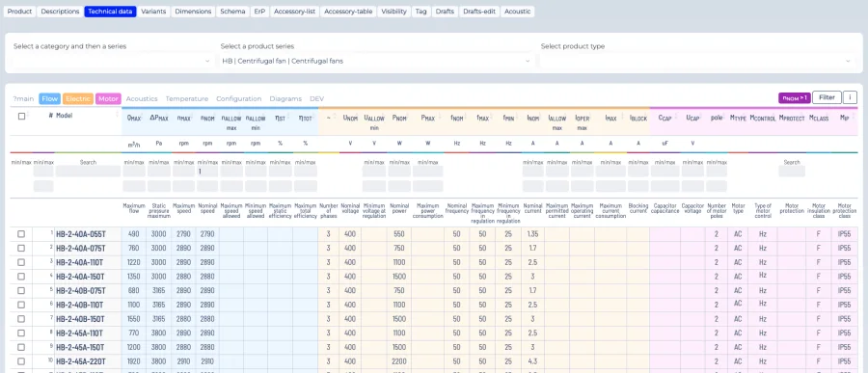
Task: Click nominal current value 1.35
Action: pyautogui.click(x=532, y=234)
